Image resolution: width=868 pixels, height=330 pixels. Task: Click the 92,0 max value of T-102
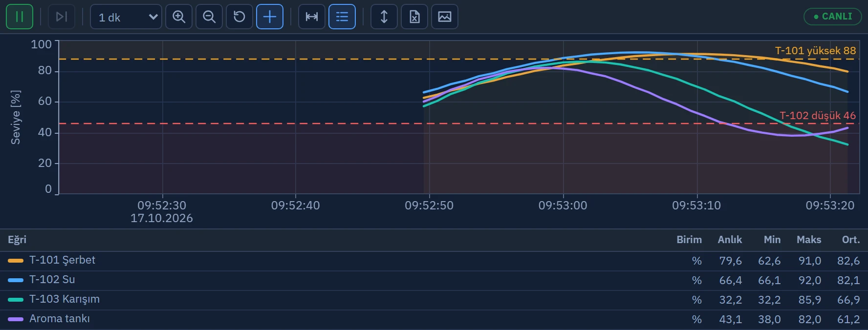(809, 280)
